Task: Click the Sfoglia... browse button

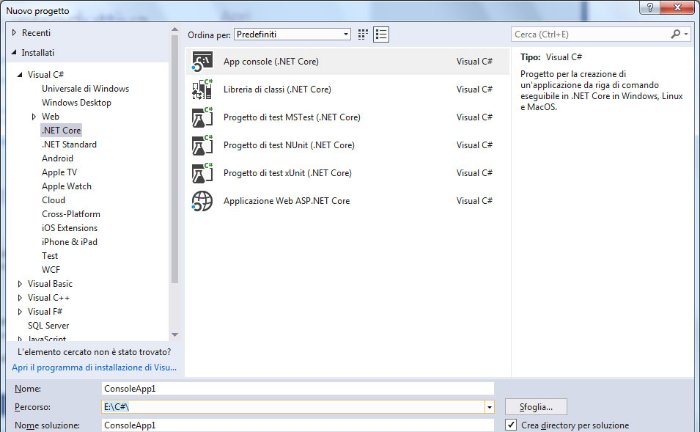Action: 536,407
